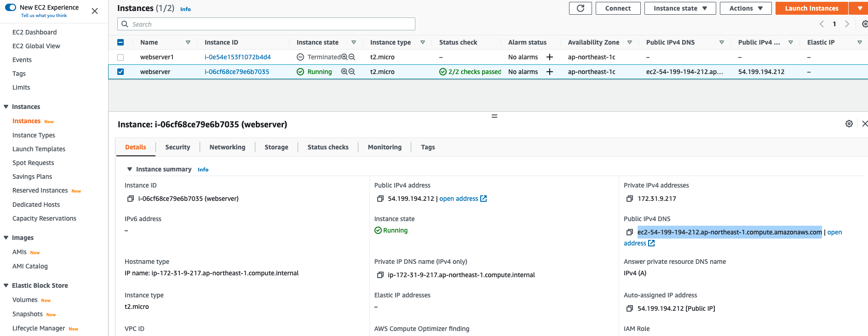Collapse the Instances sidebar section
This screenshot has width=868, height=336.
tap(6, 107)
